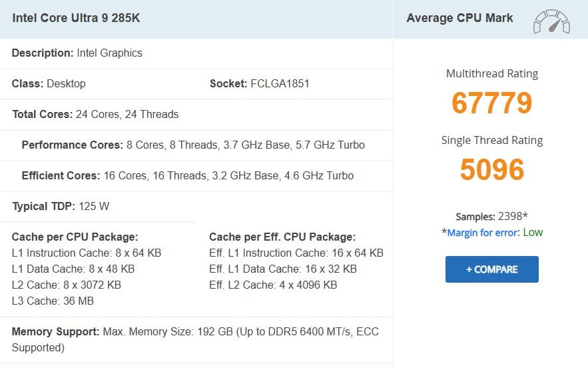The height and width of the screenshot is (368, 588).
Task: Select the Samples count text
Action: click(x=491, y=217)
